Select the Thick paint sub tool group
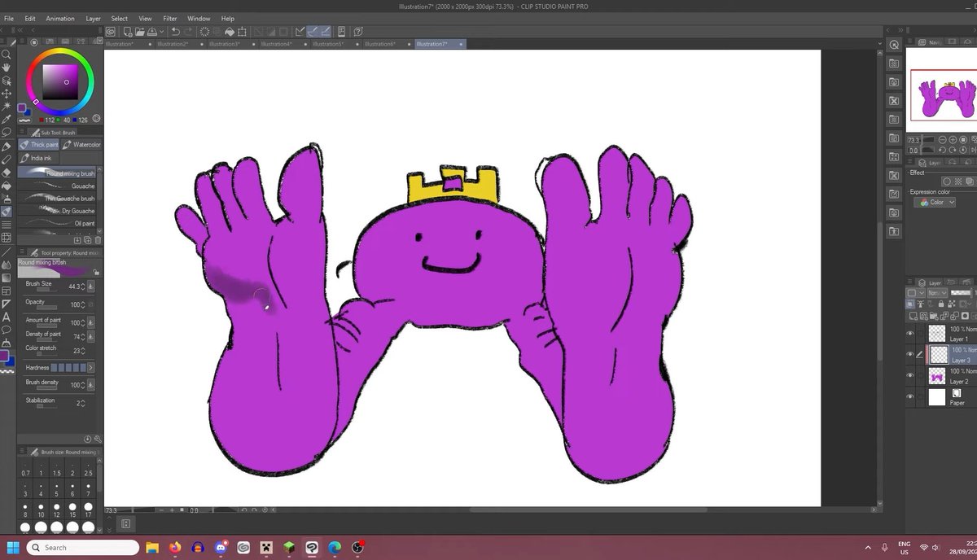977x560 pixels. click(x=39, y=145)
